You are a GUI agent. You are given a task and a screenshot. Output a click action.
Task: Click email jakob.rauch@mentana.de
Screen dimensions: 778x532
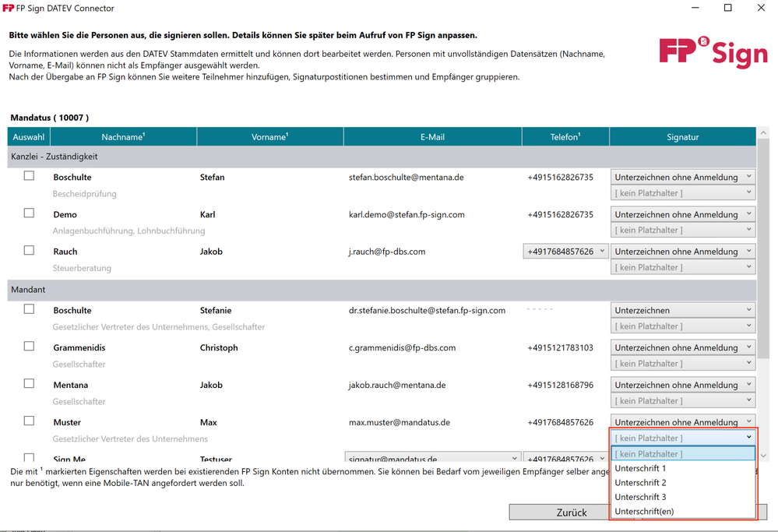pos(397,385)
